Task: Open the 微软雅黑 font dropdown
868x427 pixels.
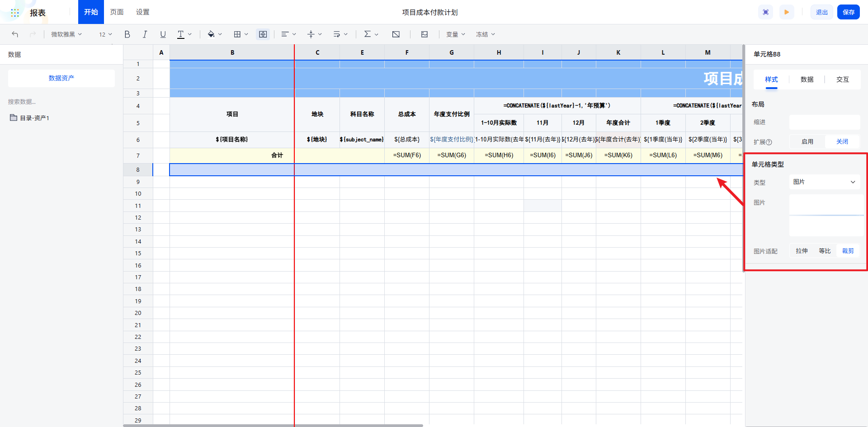Action: [66, 34]
